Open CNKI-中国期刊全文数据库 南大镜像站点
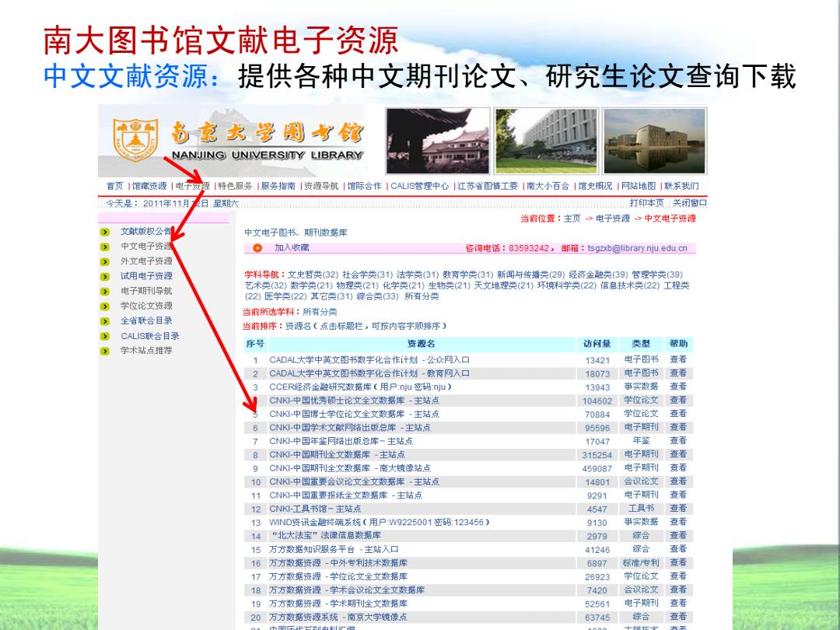The image size is (840, 630). pos(350,467)
